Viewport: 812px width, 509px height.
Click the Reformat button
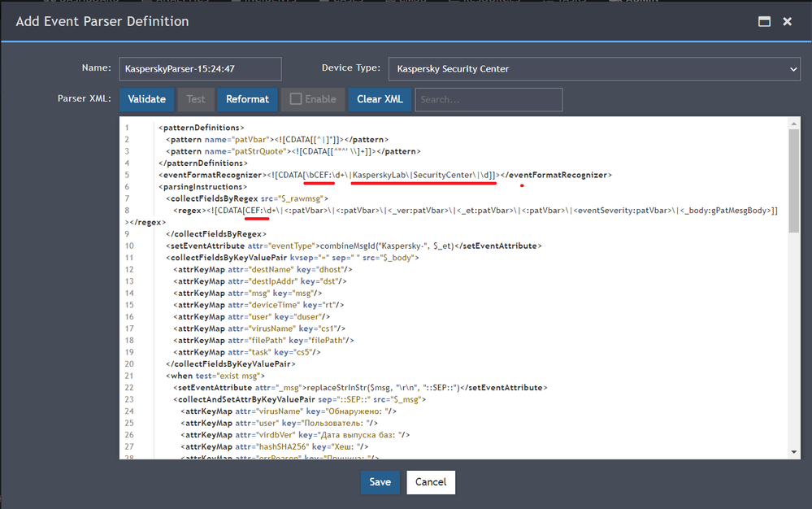[248, 99]
